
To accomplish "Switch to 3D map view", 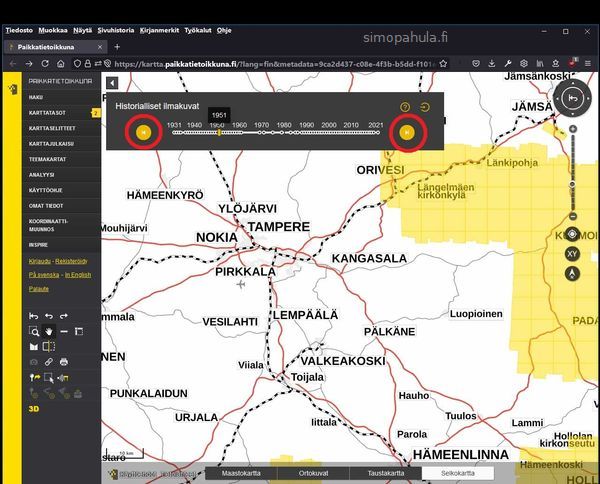I will 33,409.
